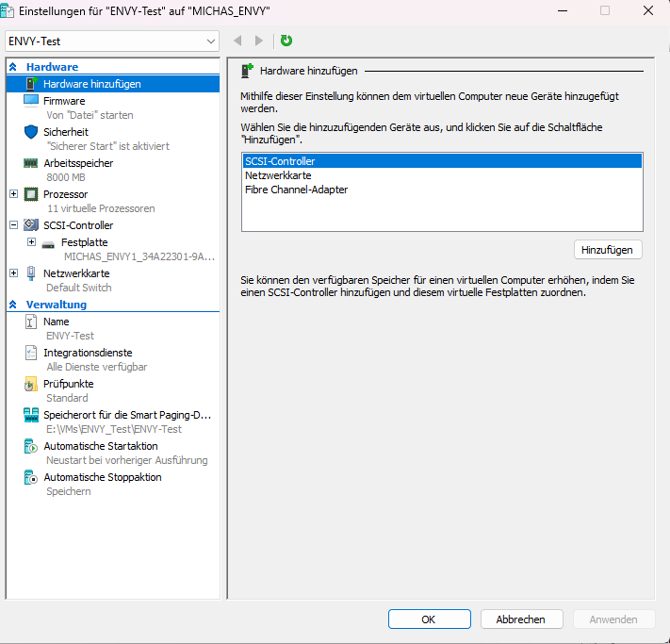
Task: Click 'Neustart bei vorheriger Ausführung' text
Action: point(127,460)
